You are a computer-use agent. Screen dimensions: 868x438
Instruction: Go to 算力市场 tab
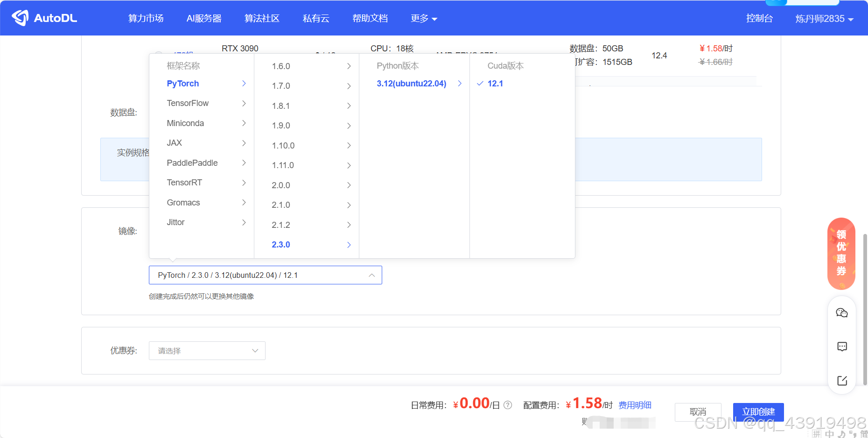click(x=146, y=18)
